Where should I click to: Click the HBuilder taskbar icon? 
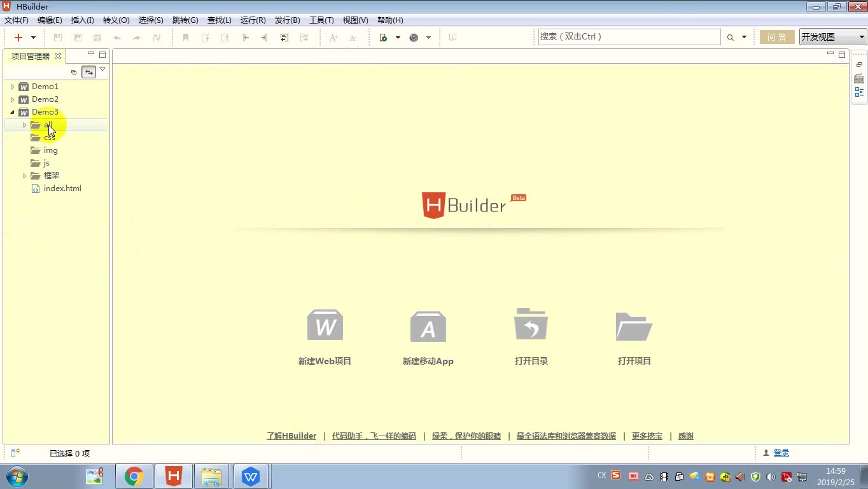pos(174,476)
